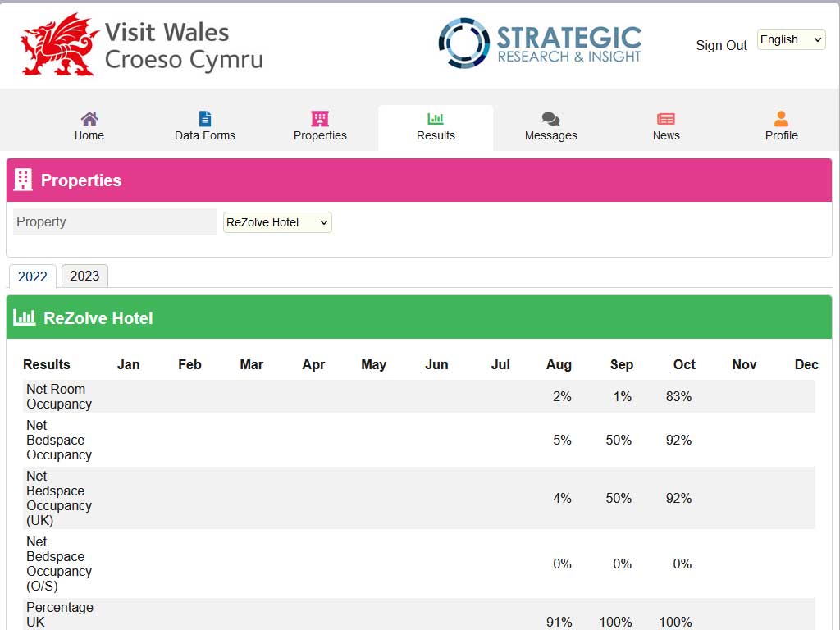Click the Home house icon
The height and width of the screenshot is (630, 840).
89,119
